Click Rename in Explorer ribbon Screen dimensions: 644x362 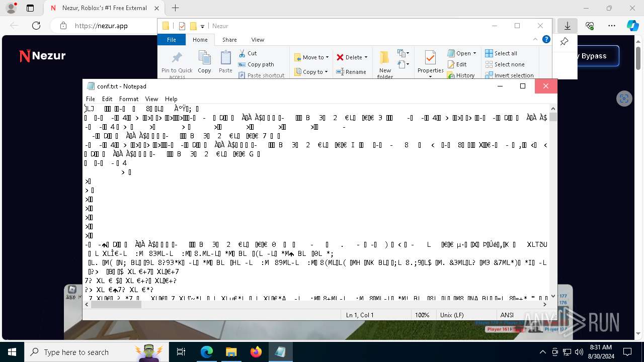[x=351, y=72]
